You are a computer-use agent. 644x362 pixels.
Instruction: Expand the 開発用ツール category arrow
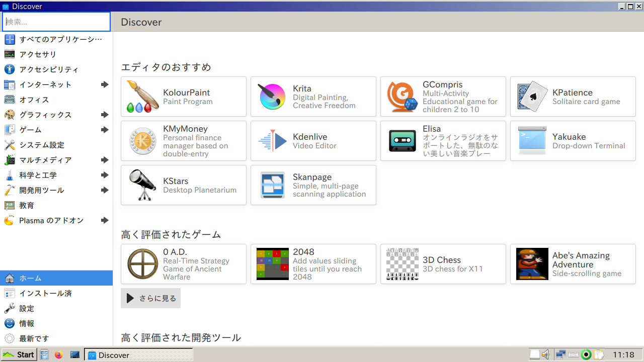click(x=105, y=190)
